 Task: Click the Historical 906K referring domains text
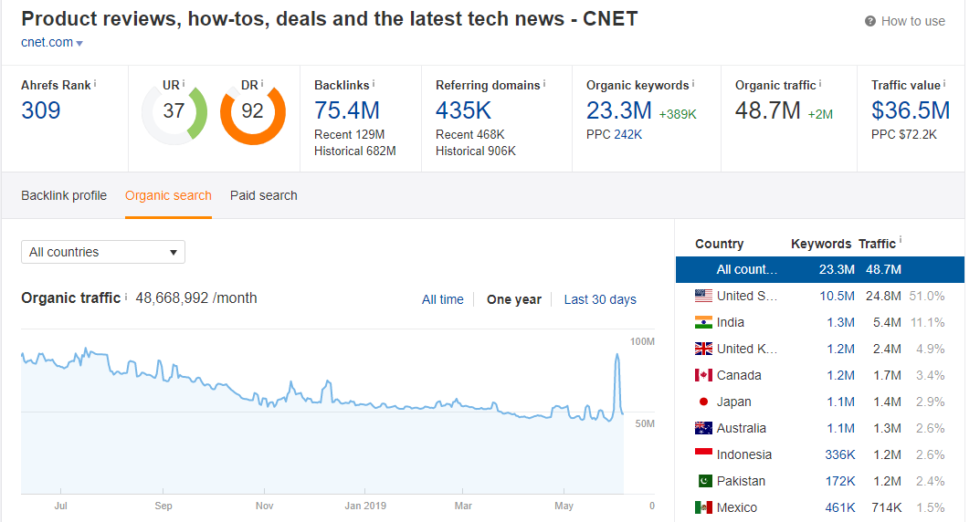point(476,151)
